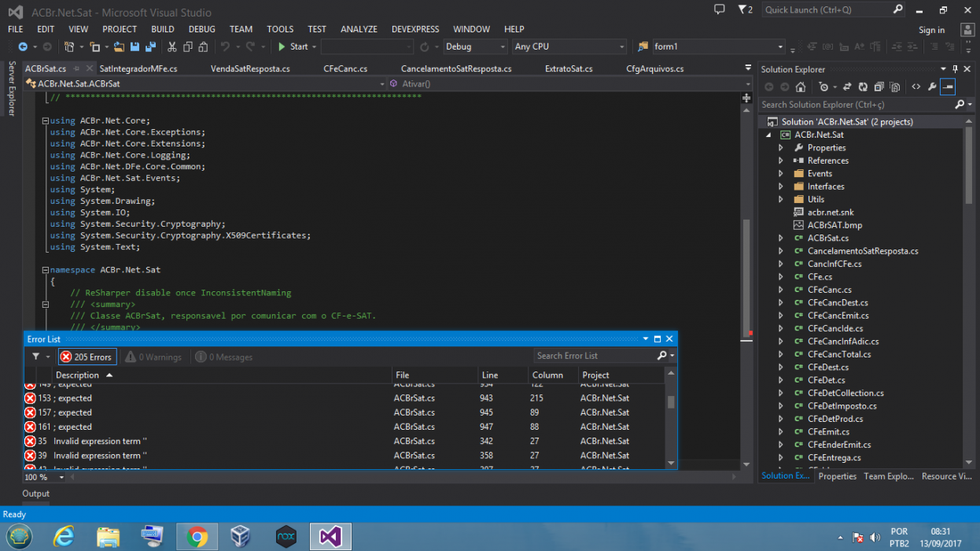Switch to ExtratoSat.cs tab
Screen dimensions: 980x551
[569, 68]
